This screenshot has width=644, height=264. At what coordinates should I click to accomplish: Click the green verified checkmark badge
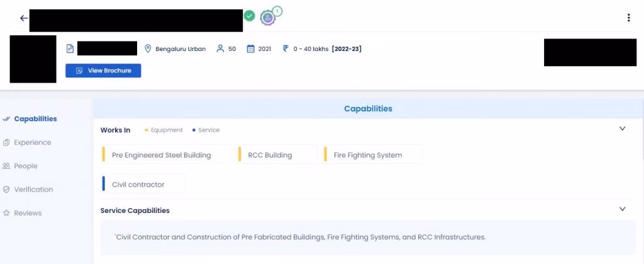click(x=249, y=16)
